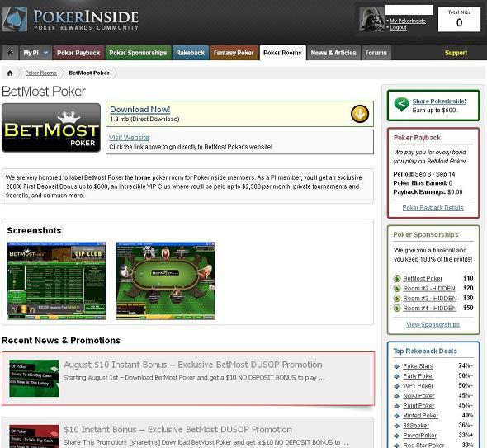
Task: Open the Poker Payback Details link
Action: click(433, 208)
